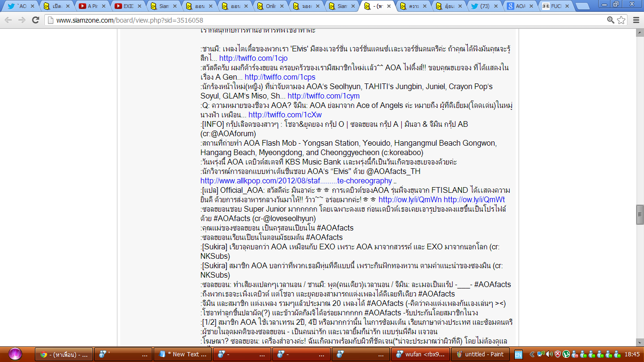Open the network connection tray icon
The width and height of the screenshot is (644, 362).
coord(541,354)
